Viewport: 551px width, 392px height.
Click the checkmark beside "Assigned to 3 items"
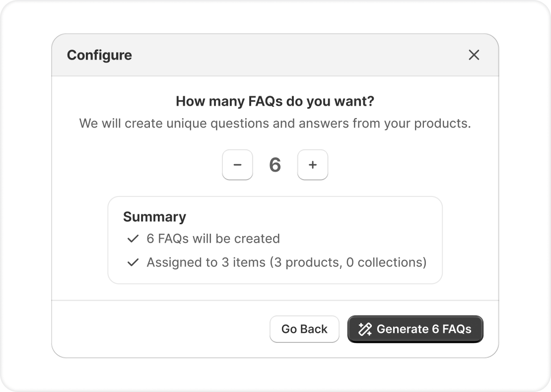pyautogui.click(x=133, y=262)
